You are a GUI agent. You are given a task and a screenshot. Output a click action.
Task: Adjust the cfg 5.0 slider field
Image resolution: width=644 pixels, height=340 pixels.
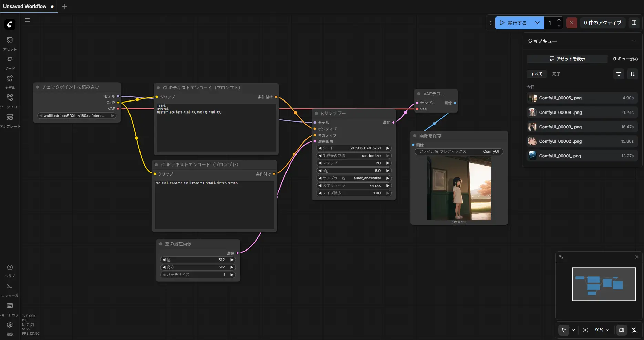(x=354, y=171)
